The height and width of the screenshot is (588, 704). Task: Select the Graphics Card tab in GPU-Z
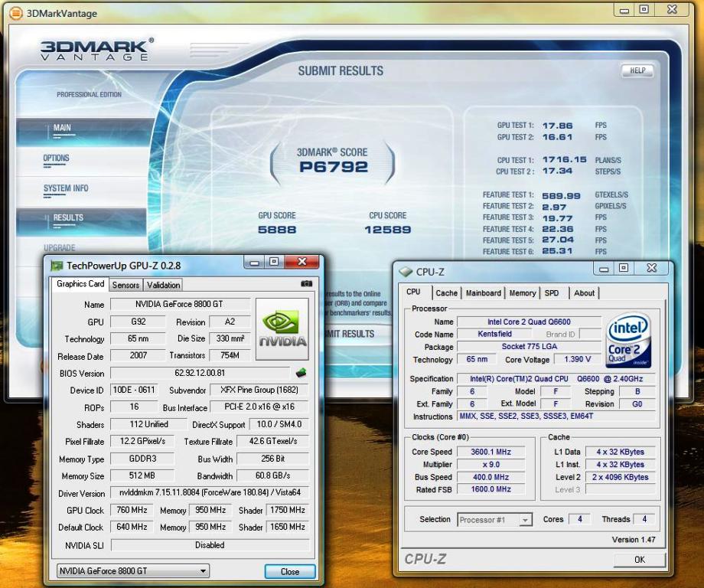80,284
